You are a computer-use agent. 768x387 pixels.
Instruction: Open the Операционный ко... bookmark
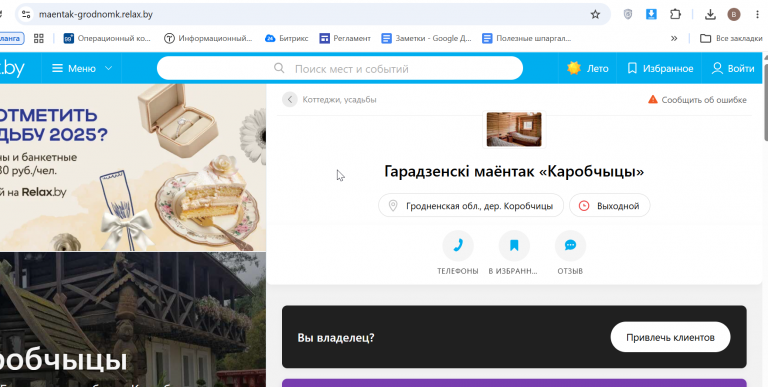[x=107, y=38]
